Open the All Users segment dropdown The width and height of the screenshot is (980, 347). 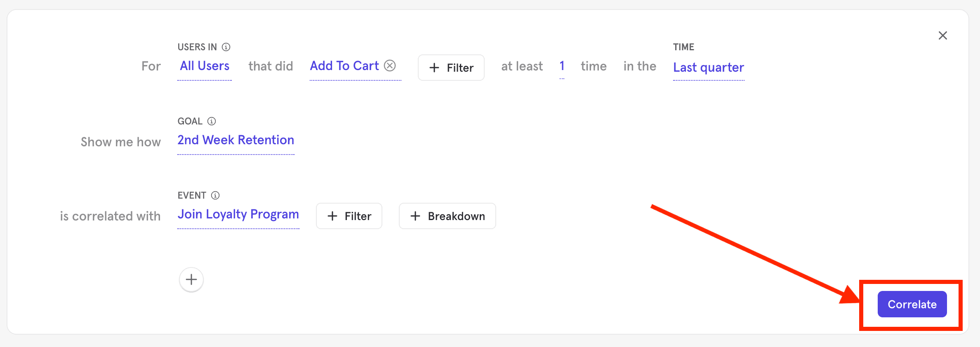click(x=205, y=66)
